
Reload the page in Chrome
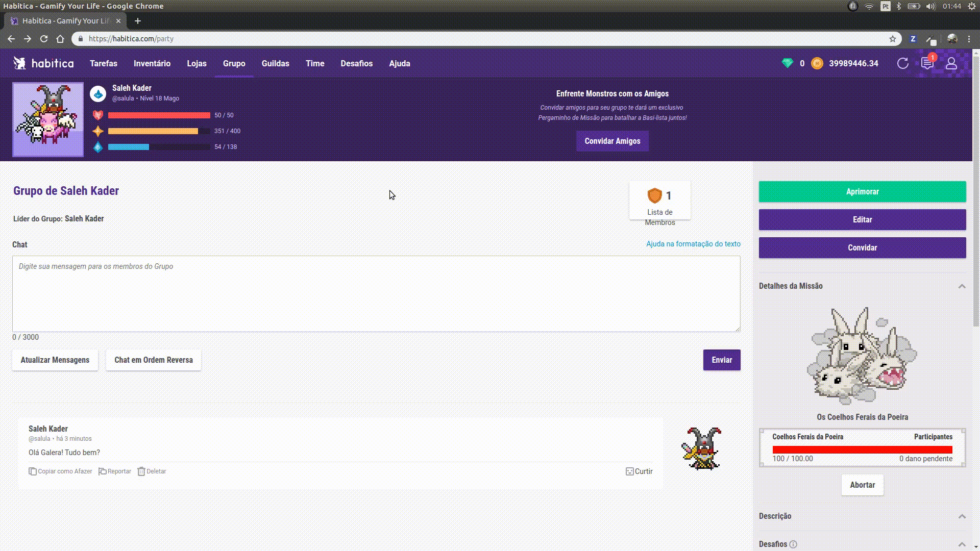44,39
